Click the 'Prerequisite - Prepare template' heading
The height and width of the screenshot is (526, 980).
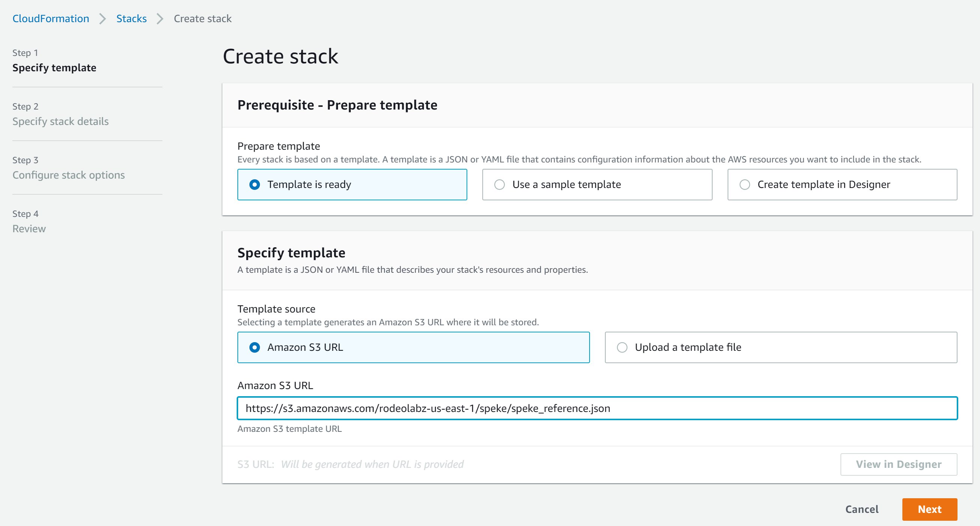337,105
